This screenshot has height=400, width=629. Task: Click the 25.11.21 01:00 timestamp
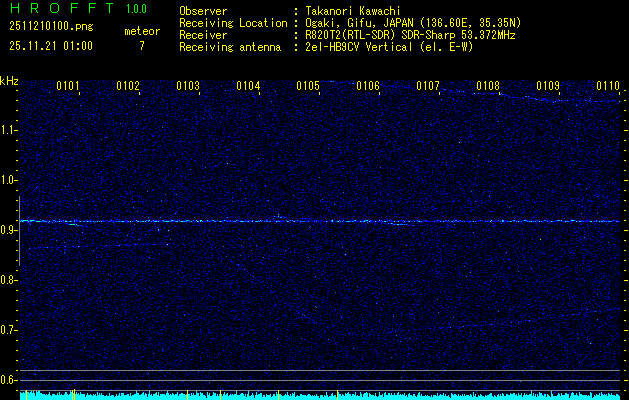(x=51, y=46)
